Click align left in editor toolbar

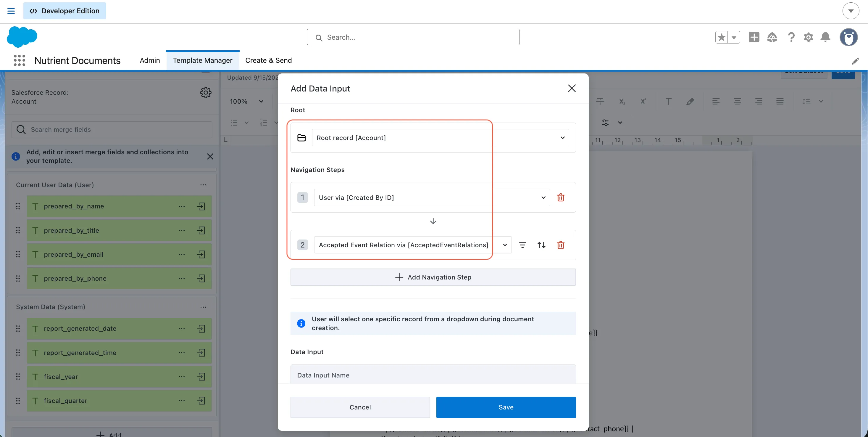[716, 102]
